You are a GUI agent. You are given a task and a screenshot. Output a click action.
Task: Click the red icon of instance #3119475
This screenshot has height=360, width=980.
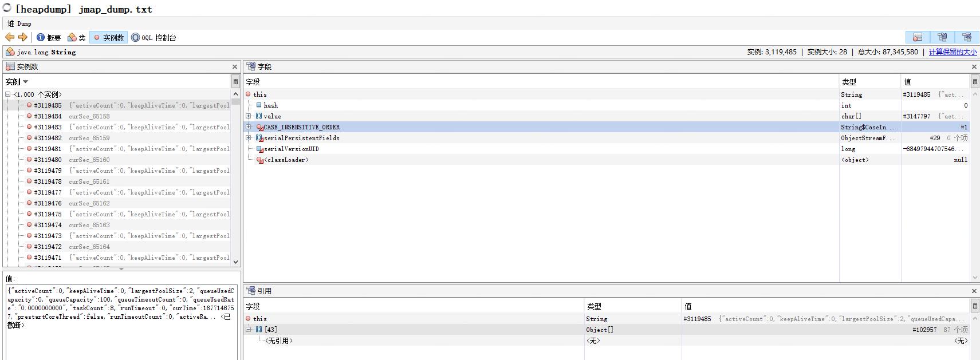[x=29, y=214]
